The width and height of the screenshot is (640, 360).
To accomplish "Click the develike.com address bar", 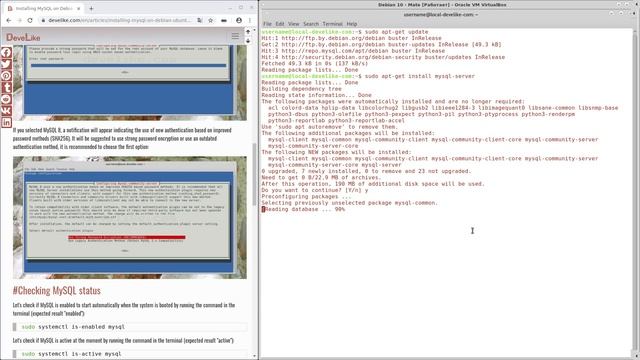I will [120, 20].
